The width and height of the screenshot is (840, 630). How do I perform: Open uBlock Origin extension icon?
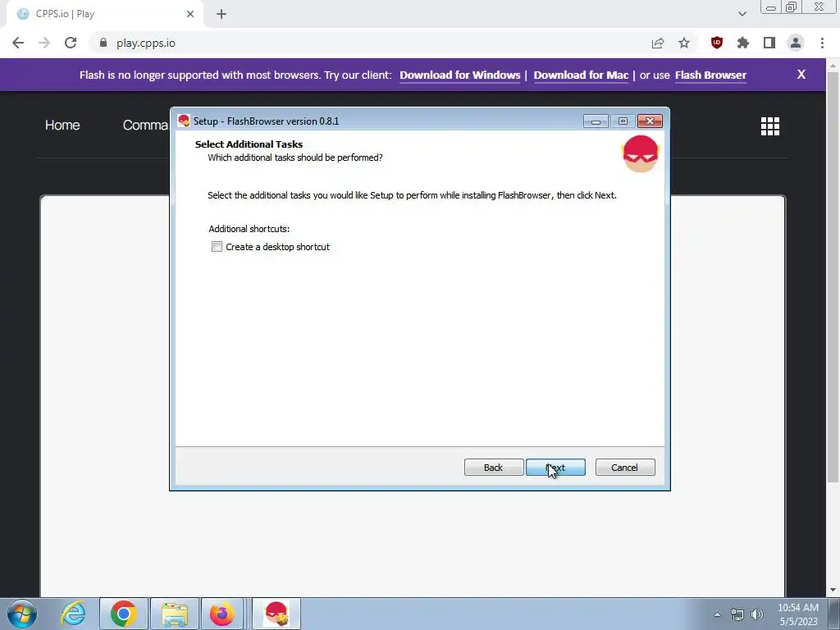[x=717, y=43]
